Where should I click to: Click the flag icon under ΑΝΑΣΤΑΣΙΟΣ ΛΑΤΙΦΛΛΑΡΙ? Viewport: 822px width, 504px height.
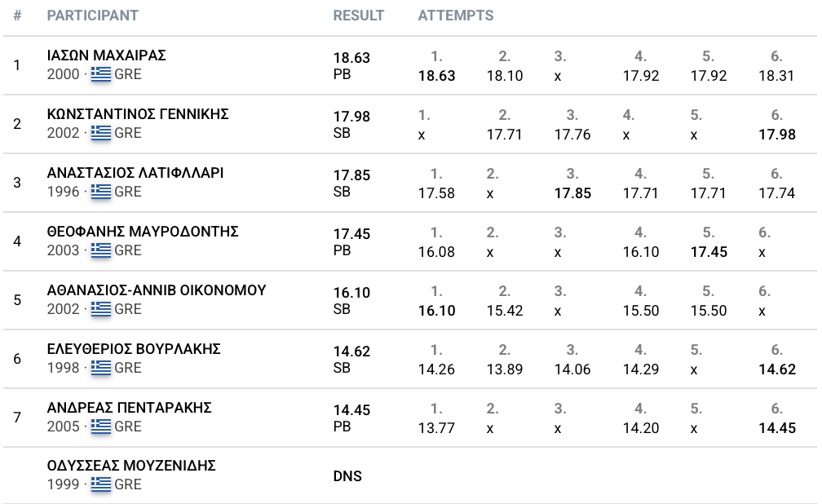coord(100,192)
